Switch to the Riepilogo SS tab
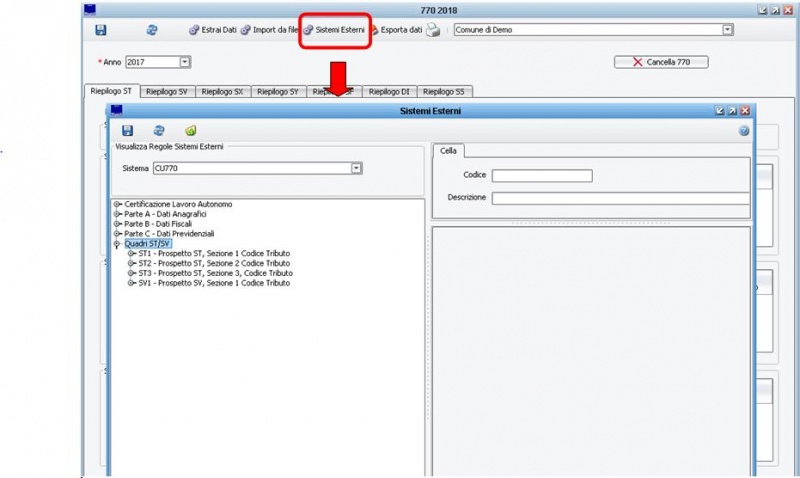Viewport: 800px width, 478px height. (444, 92)
